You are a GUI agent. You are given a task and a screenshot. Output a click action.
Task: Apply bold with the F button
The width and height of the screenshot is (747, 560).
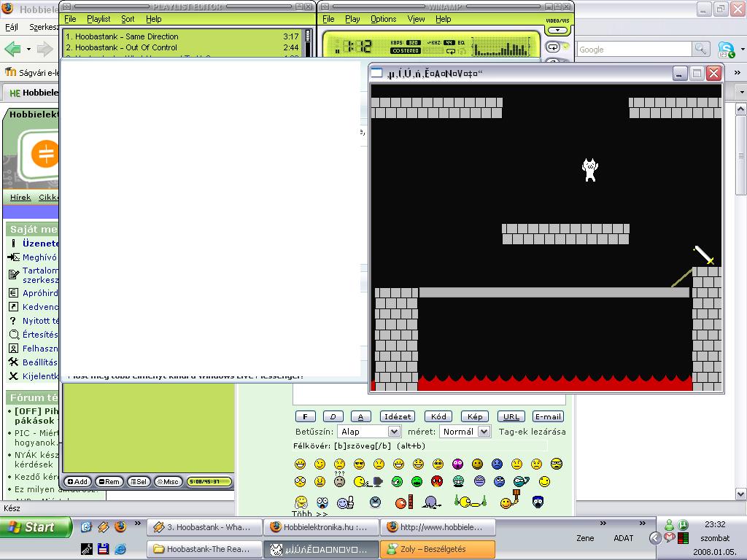(306, 416)
